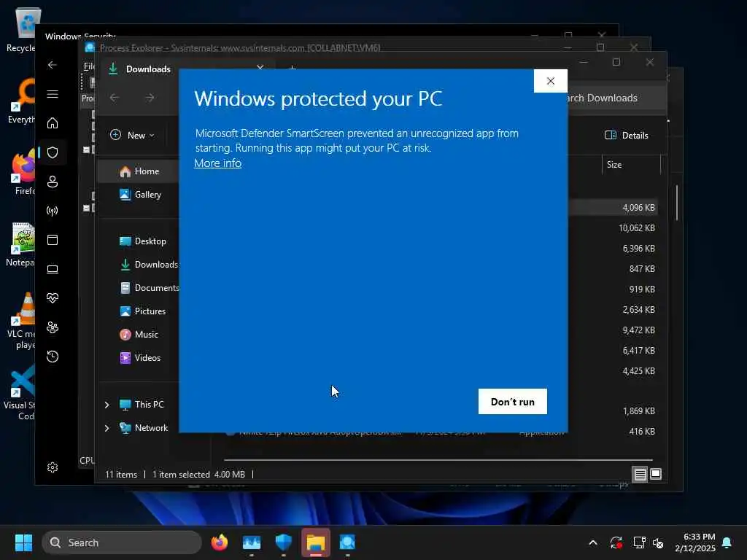
Task: Open the New dropdown in Explorer
Action: 133,135
